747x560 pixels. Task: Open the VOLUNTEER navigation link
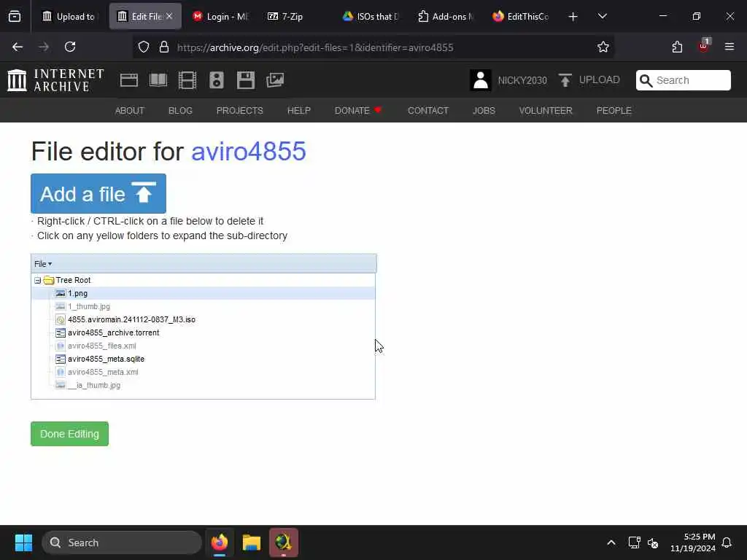tap(546, 111)
